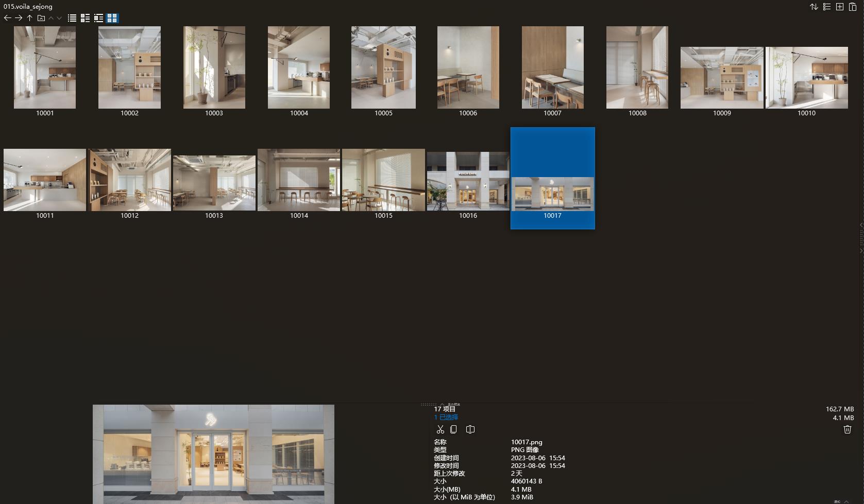864x504 pixels.
Task: Switch to list view mode
Action: click(x=71, y=18)
